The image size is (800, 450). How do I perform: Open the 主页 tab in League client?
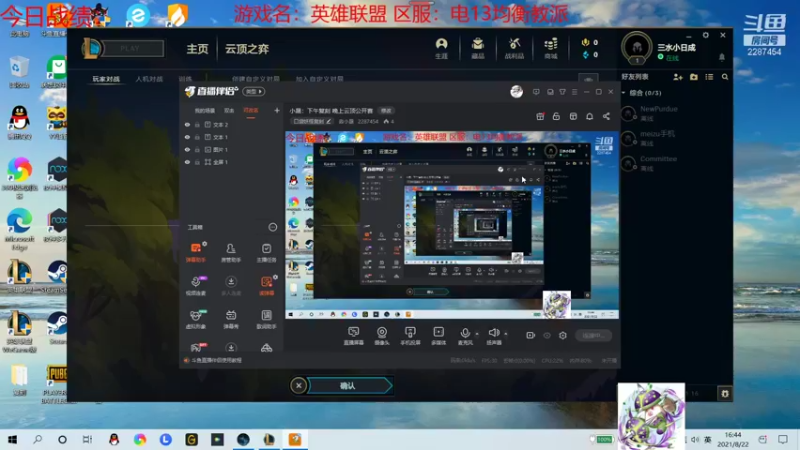tap(197, 49)
